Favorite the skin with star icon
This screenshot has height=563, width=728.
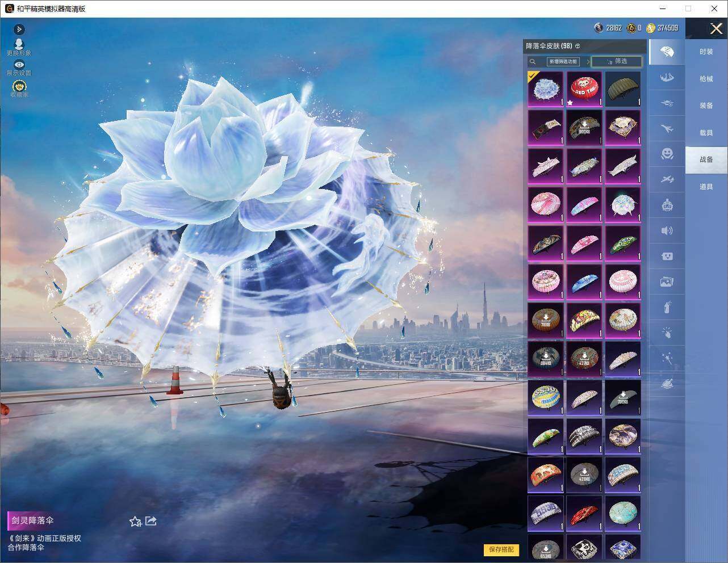(x=135, y=521)
